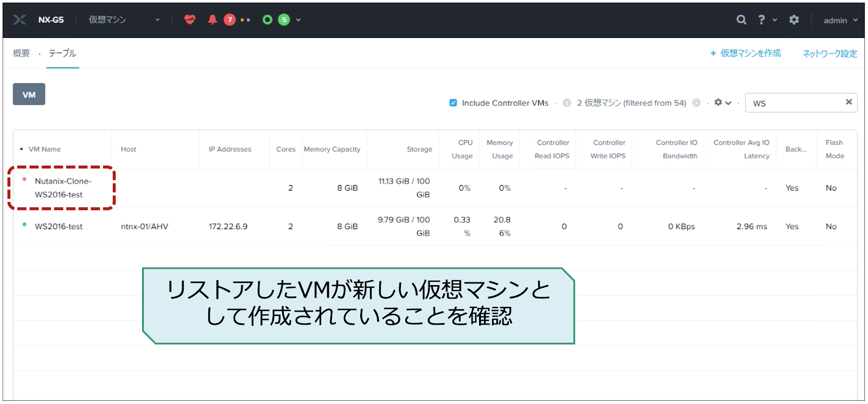Sort by Cores column header

(286, 149)
